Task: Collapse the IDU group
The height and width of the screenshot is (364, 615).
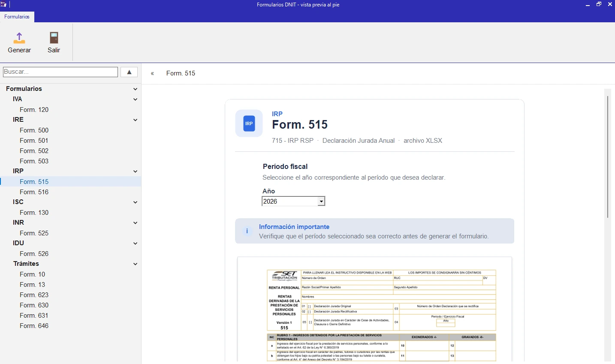Action: click(x=135, y=244)
